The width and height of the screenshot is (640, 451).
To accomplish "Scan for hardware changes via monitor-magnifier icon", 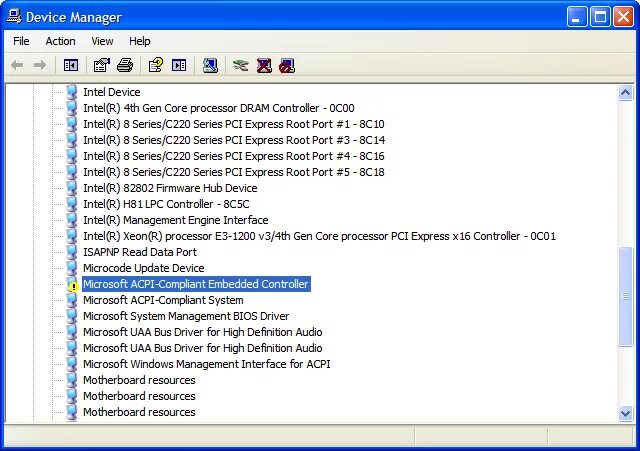I will (210, 65).
